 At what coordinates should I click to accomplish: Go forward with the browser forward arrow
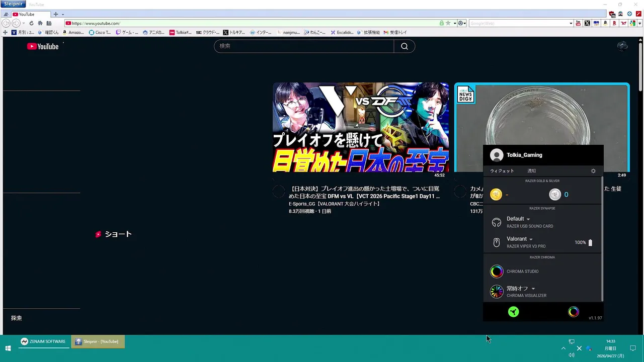[x=16, y=23]
